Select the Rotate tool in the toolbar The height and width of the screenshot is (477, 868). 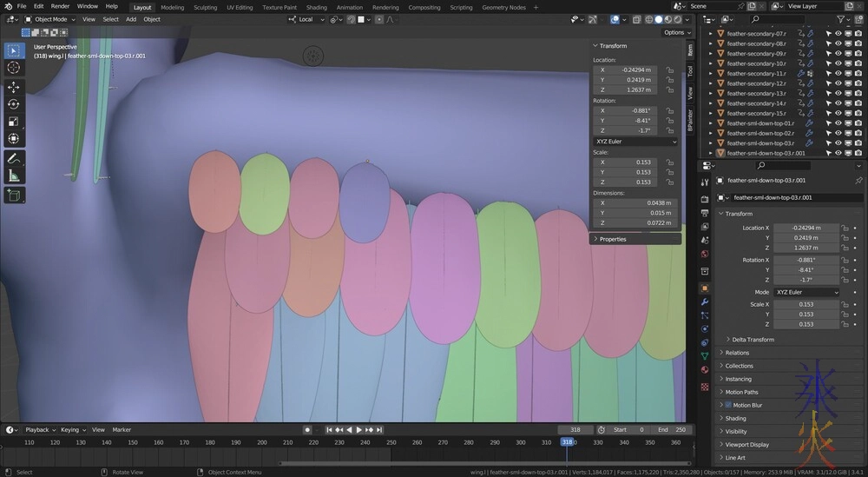[14, 104]
